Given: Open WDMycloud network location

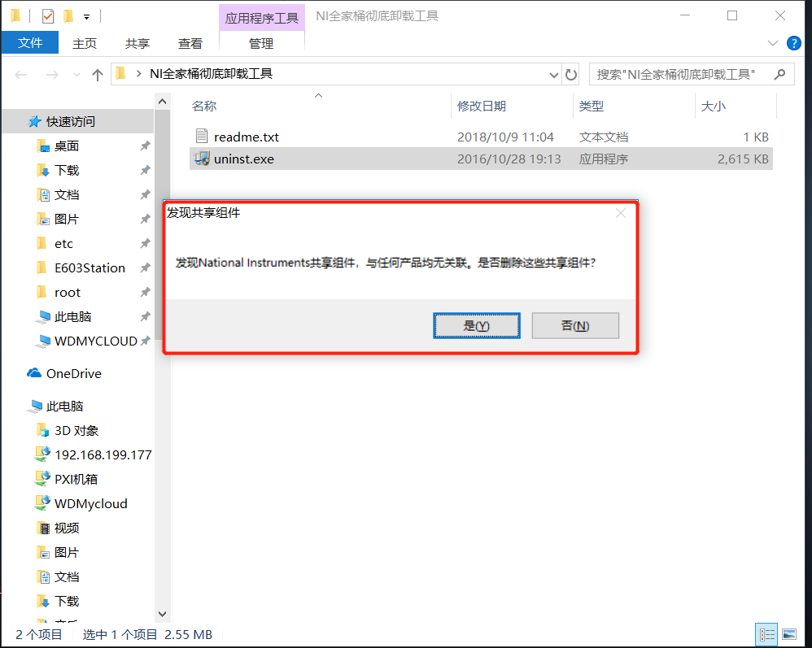Looking at the screenshot, I should [90, 503].
